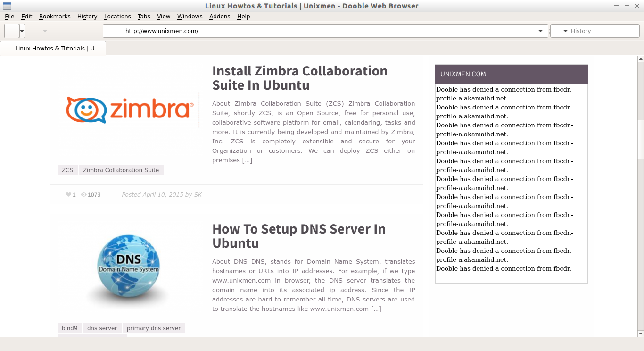The image size is (644, 351).
Task: Click the heart like icon on Zimbra post
Action: (68, 194)
